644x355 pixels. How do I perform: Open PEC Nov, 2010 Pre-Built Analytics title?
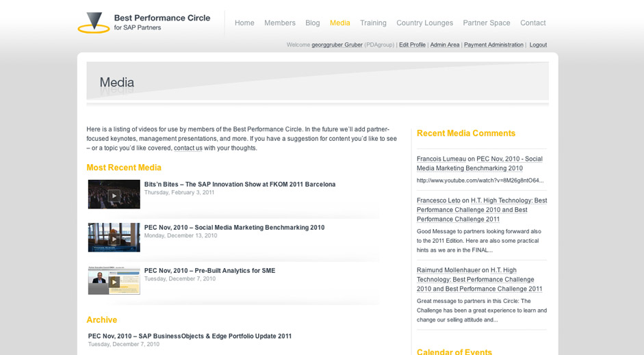[209, 270]
